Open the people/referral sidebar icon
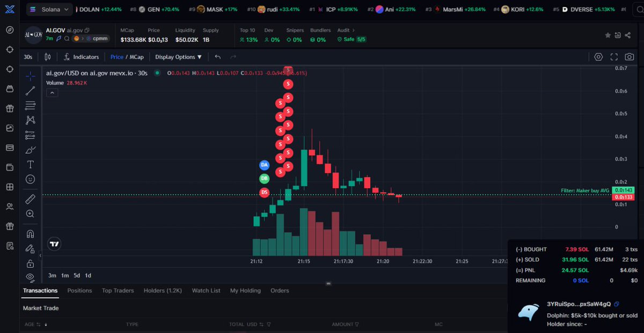The width and height of the screenshot is (644, 333). 10,206
